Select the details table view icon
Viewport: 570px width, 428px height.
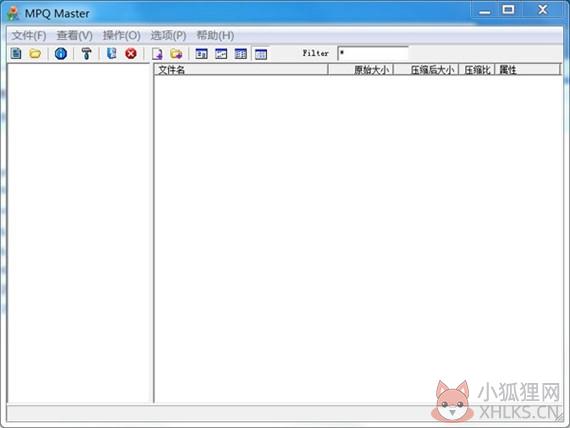[261, 55]
